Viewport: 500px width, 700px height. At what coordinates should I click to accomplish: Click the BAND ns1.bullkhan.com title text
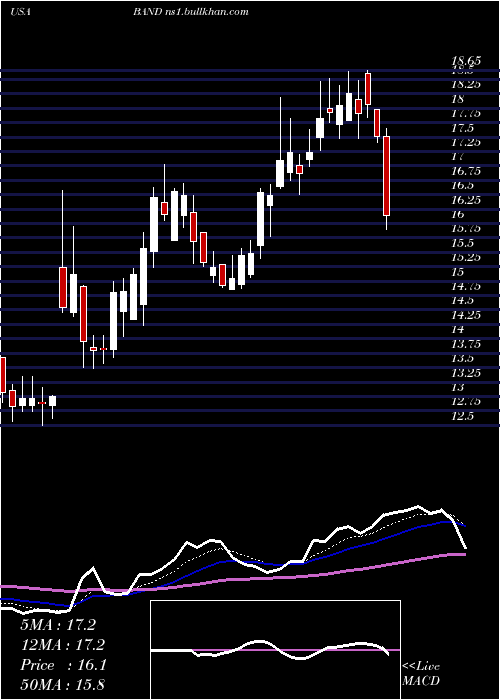click(x=191, y=12)
